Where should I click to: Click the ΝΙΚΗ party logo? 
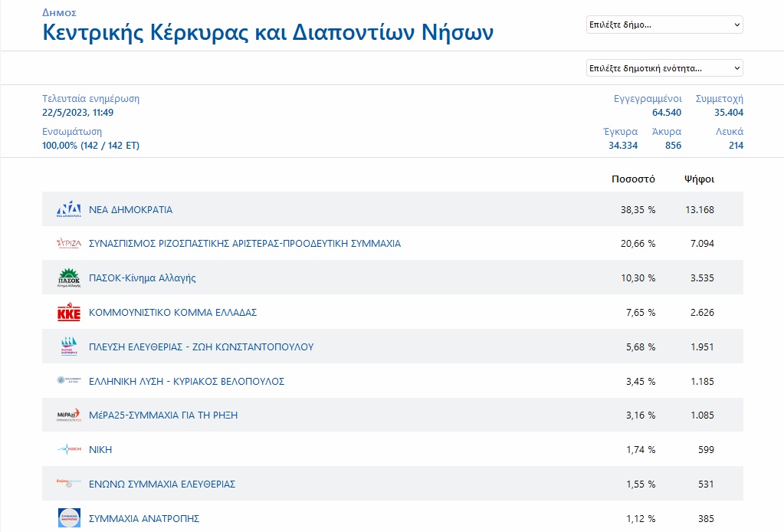69,449
